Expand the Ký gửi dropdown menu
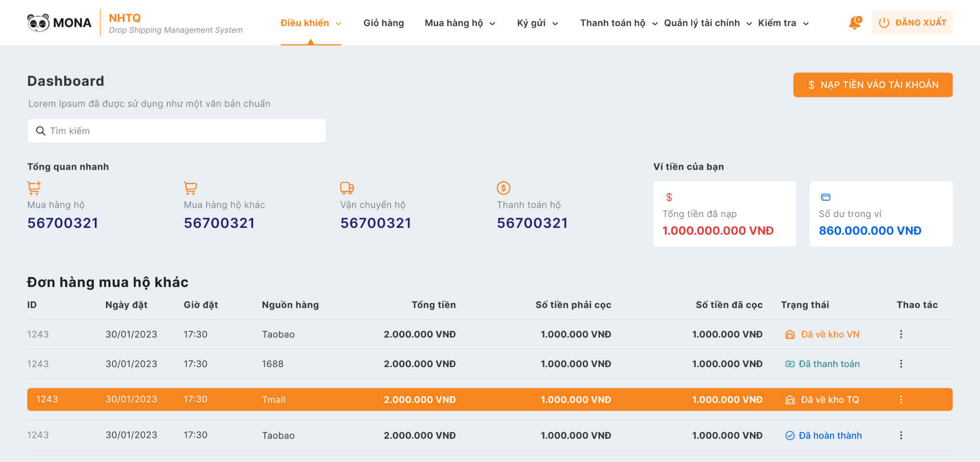This screenshot has width=980, height=462. 537,23
